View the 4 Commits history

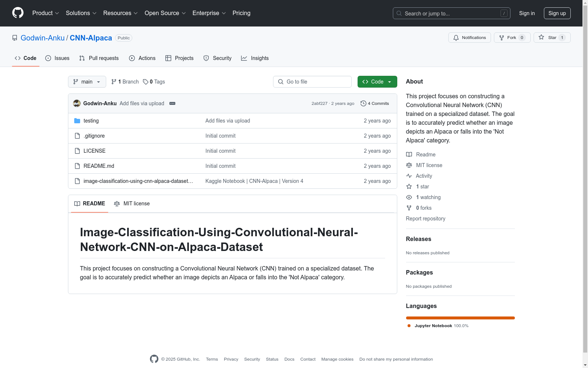375,103
